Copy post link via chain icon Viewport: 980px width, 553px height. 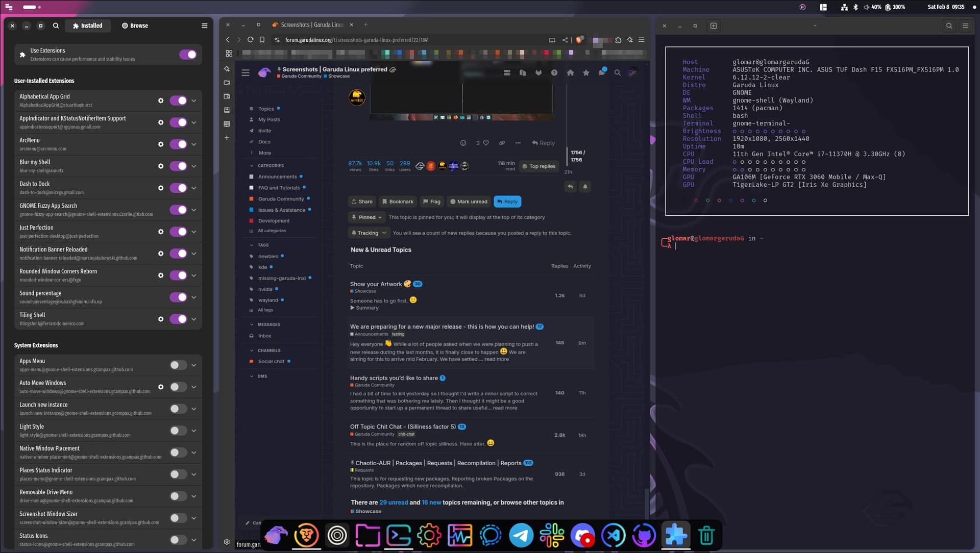[x=502, y=143]
